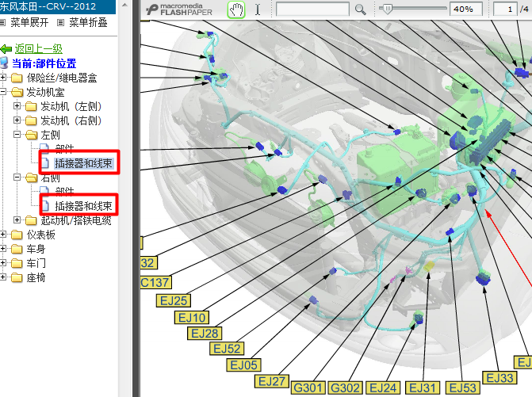Click the 右侧 folder icon
The height and width of the screenshot is (397, 532).
coord(31,178)
